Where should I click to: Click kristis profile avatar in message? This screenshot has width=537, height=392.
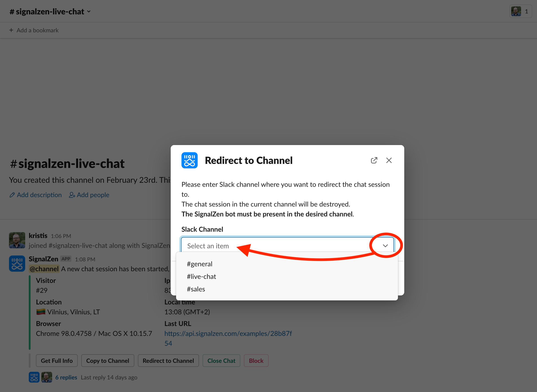(17, 240)
